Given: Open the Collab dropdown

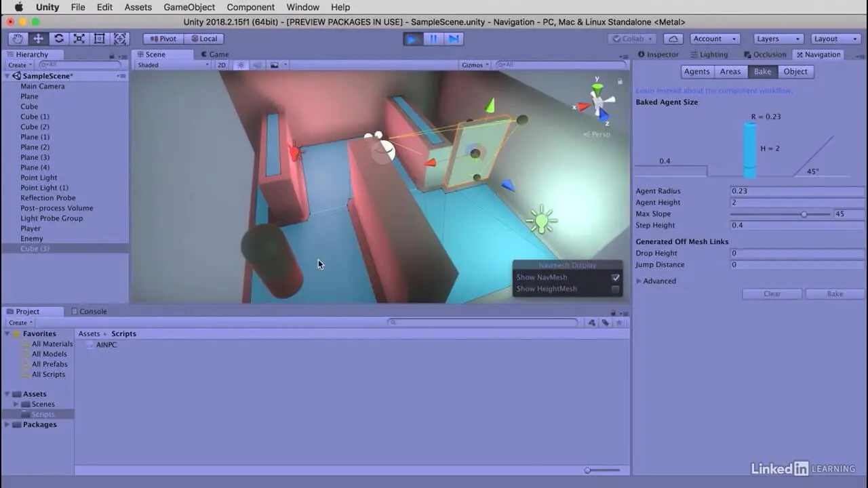Looking at the screenshot, I should point(632,39).
